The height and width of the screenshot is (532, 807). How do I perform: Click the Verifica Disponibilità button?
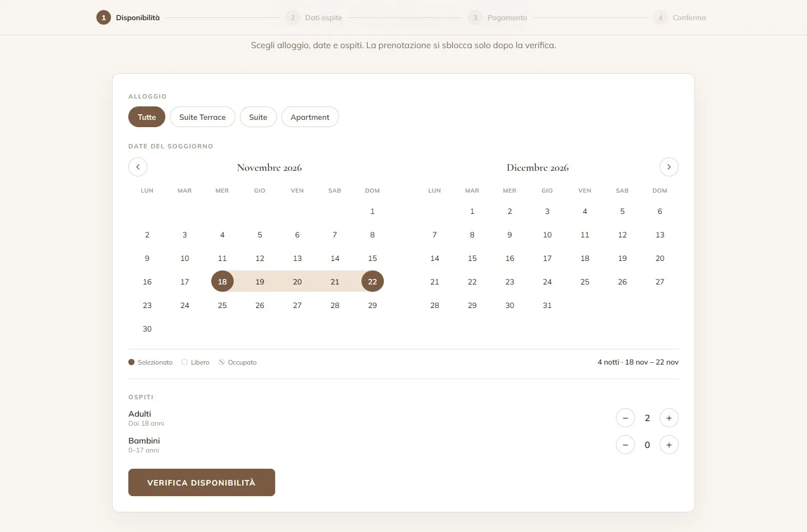point(202,482)
